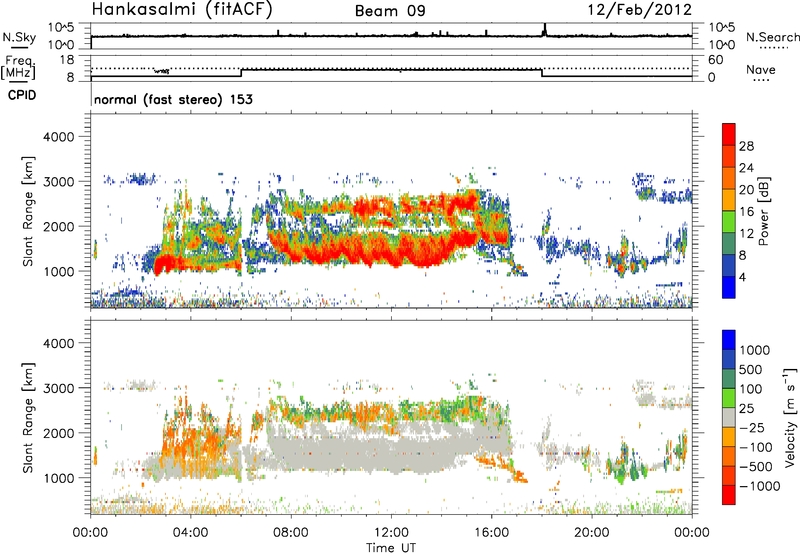800x554 pixels.
Task: Click 'Slant Range [km]' label of velocity panel
Action: [x=28, y=417]
